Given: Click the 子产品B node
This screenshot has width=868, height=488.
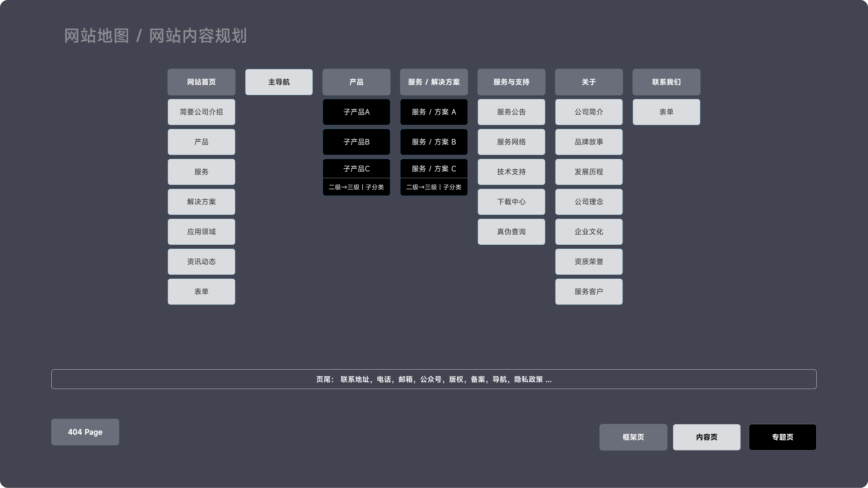Looking at the screenshot, I should click(356, 141).
